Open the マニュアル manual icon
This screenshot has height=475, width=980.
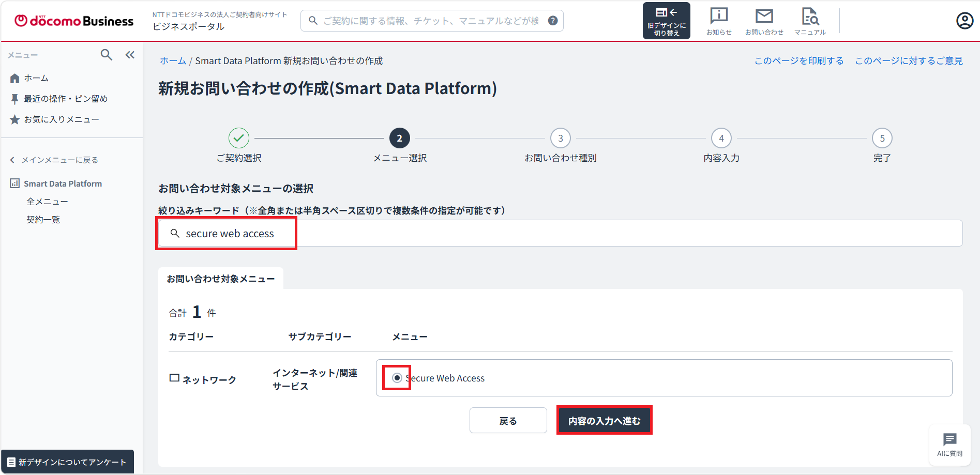point(810,21)
